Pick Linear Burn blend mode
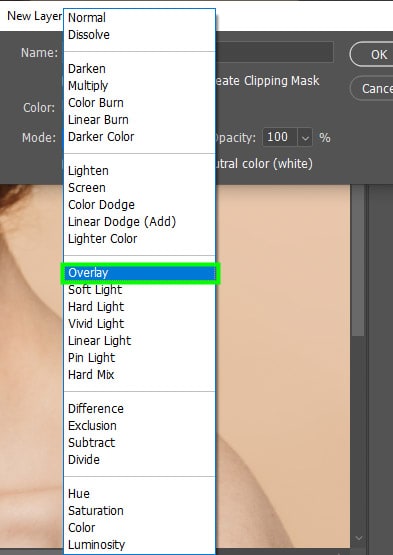This screenshot has width=393, height=555. [x=139, y=120]
